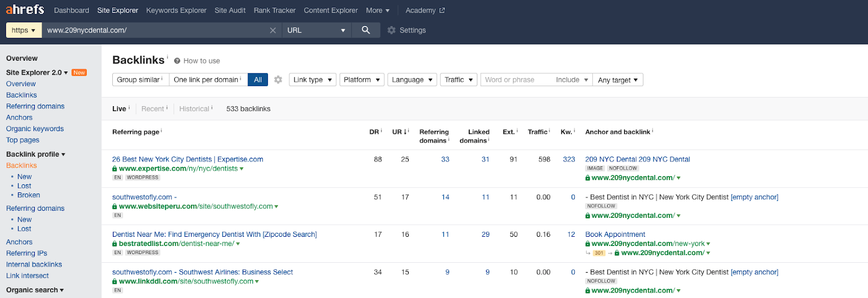
Task: Select the All backlinks mode
Action: point(258,80)
